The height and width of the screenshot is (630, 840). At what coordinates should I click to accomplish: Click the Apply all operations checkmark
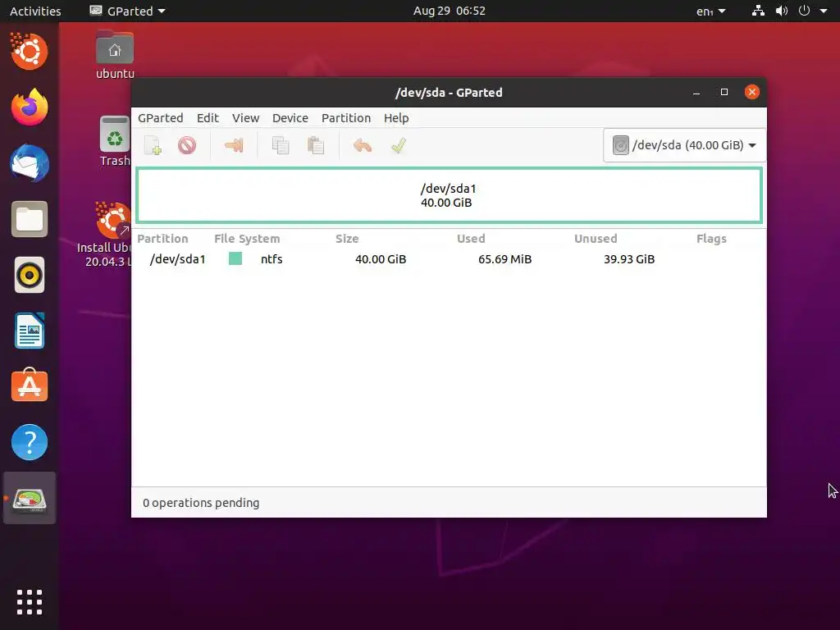point(399,145)
